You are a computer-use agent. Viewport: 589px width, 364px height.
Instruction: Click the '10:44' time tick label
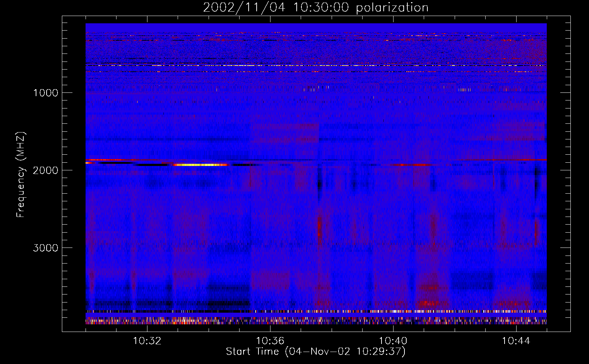point(516,341)
